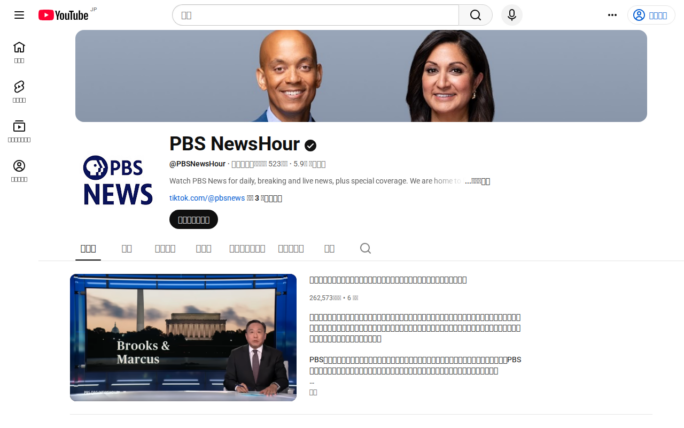Select the second channel tab next to Home

tap(127, 248)
